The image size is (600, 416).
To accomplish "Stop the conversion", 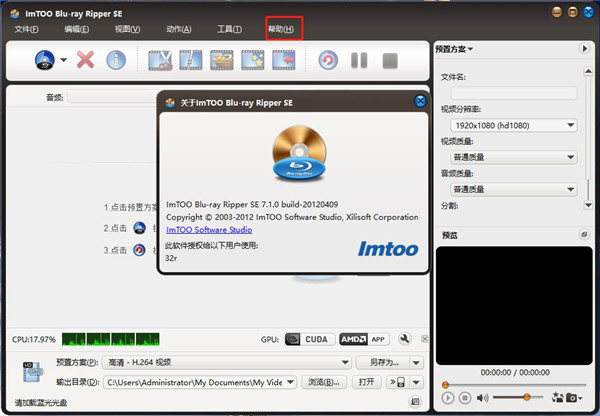I will click(x=390, y=61).
